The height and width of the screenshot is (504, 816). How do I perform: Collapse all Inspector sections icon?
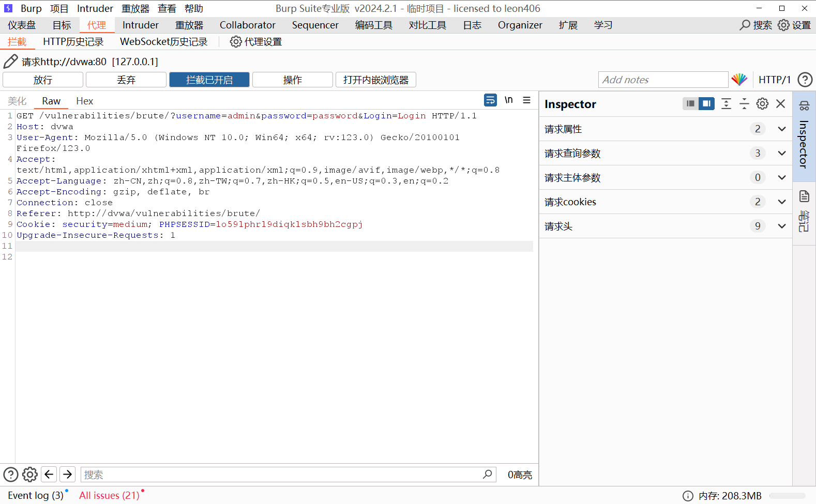pos(744,104)
